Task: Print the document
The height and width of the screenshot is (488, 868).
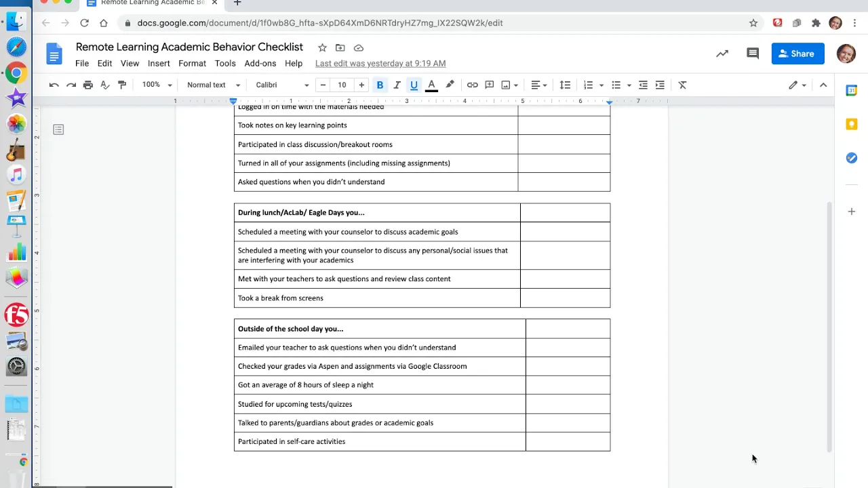Action: [x=87, y=85]
